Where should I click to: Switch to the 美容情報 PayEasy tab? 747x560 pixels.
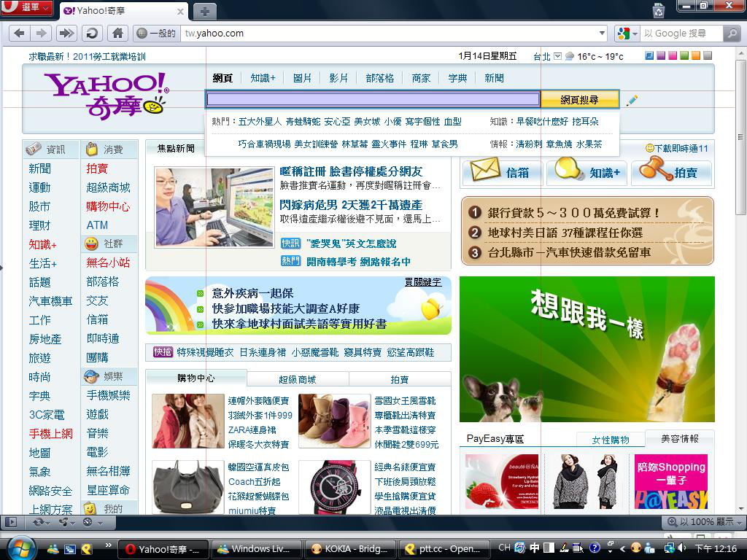tap(680, 438)
